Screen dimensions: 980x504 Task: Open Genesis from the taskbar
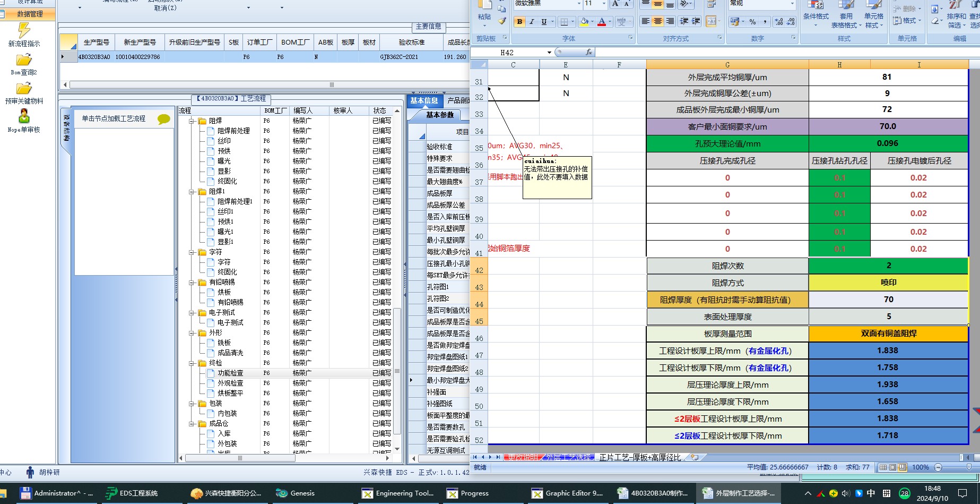click(296, 493)
